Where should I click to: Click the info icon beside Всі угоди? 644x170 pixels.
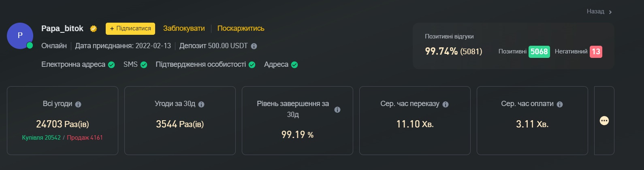pyautogui.click(x=78, y=104)
